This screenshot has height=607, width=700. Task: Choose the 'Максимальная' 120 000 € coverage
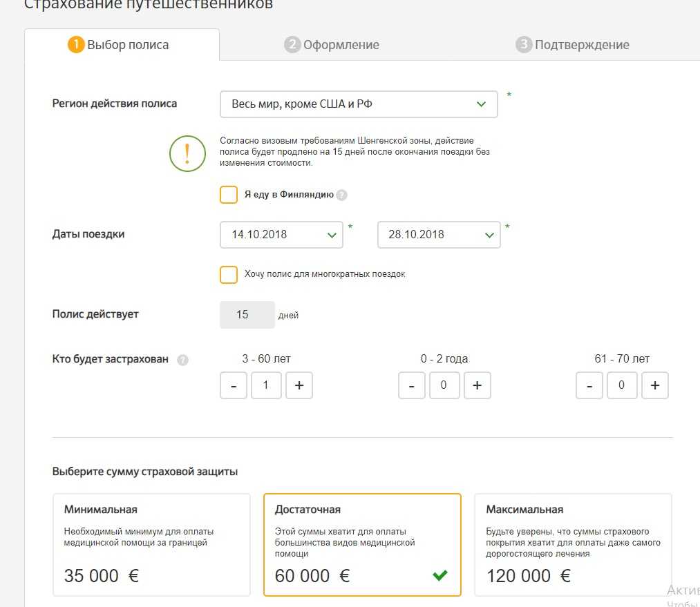pyautogui.click(x=573, y=544)
